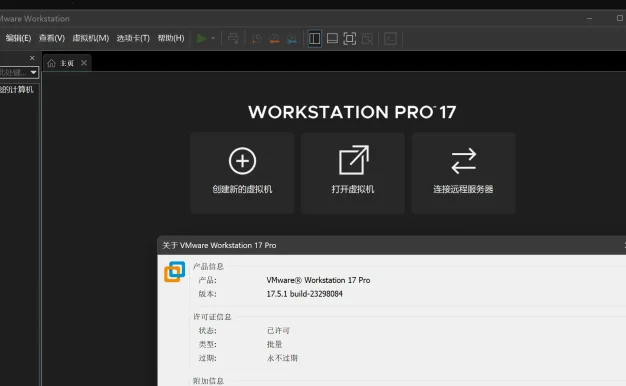The width and height of the screenshot is (626, 386).
Task: Open the 查看(V) menu
Action: pyautogui.click(x=52, y=38)
